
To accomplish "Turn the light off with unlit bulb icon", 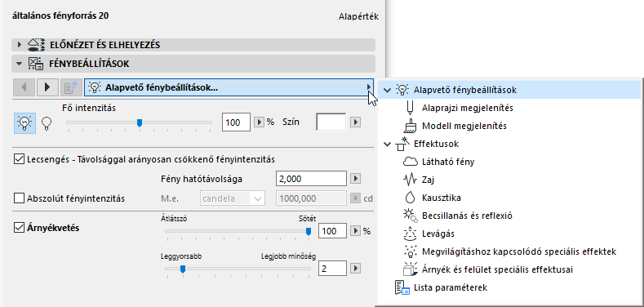I will click(x=47, y=123).
